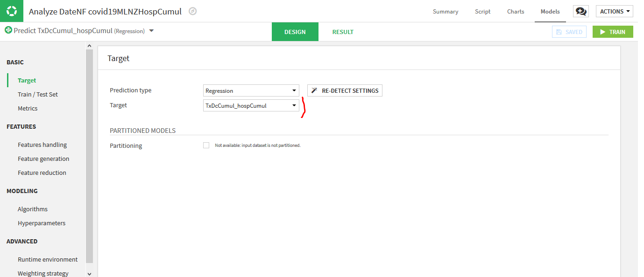This screenshot has height=277, width=644.
Task: Open the Target TxDcCumul_hospCumul dropdown
Action: tap(251, 105)
